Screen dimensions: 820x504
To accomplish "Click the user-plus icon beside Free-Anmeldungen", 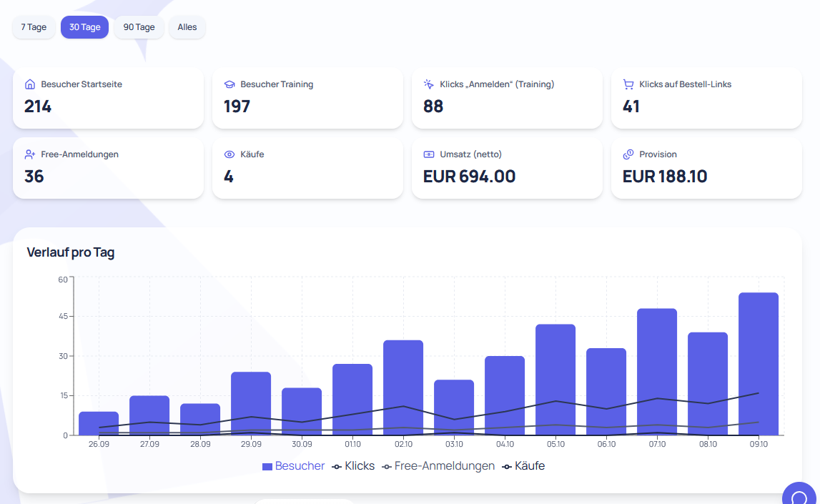I will [30, 154].
